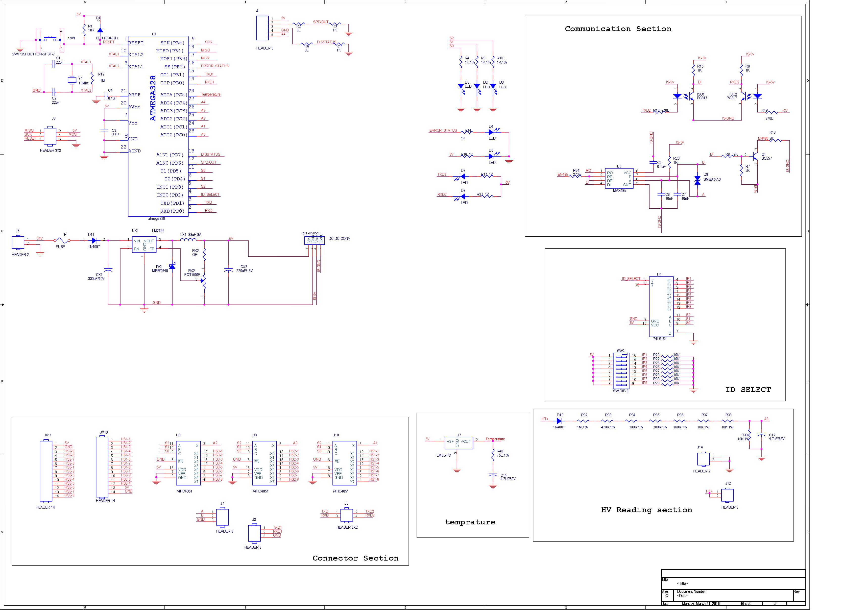Select the 74LS151 multiplexer U4 chip

click(661, 307)
